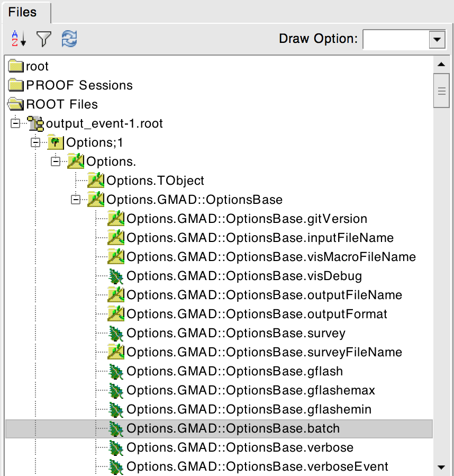Click the output_event-1.root file icon

(x=35, y=123)
